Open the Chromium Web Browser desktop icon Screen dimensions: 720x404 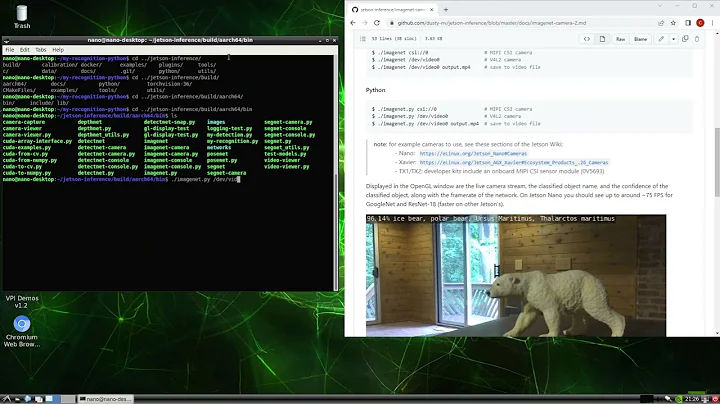coord(22,331)
